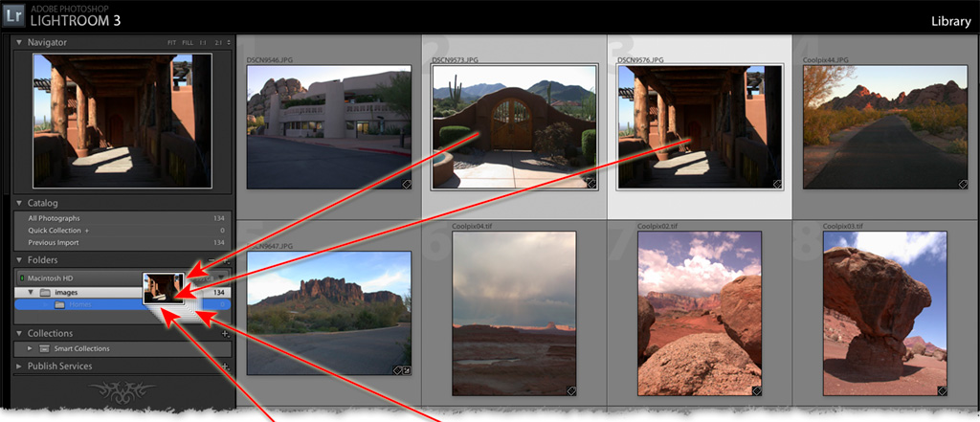This screenshot has width=980, height=422.
Task: Select the Coolpix44.JPG road thumbnail
Action: point(885,127)
